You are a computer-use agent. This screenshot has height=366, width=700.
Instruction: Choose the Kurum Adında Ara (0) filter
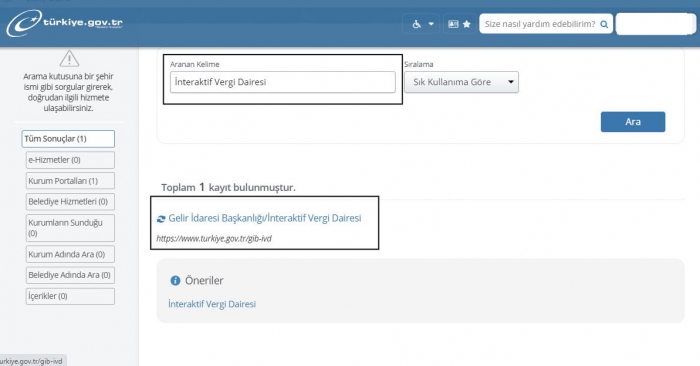pyautogui.click(x=70, y=254)
